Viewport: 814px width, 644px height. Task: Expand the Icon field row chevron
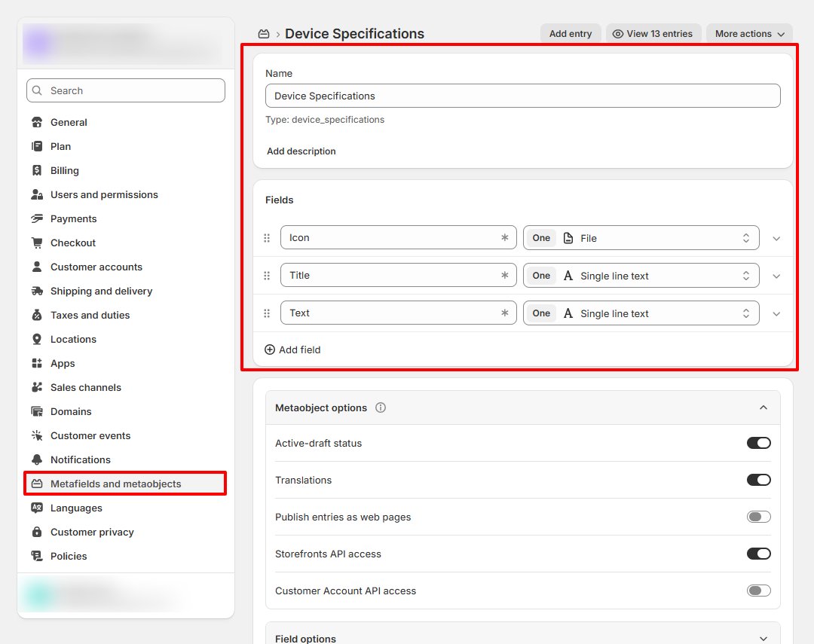coord(776,239)
